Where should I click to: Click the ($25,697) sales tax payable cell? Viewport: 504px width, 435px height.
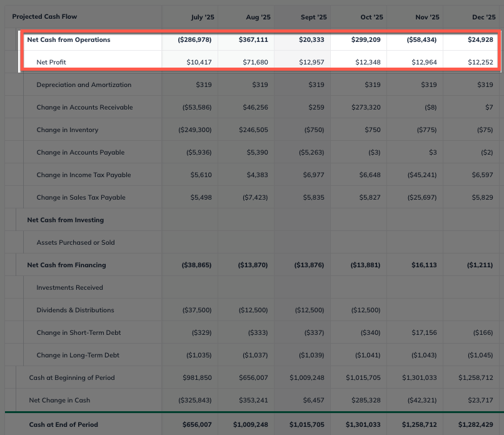[x=422, y=197]
